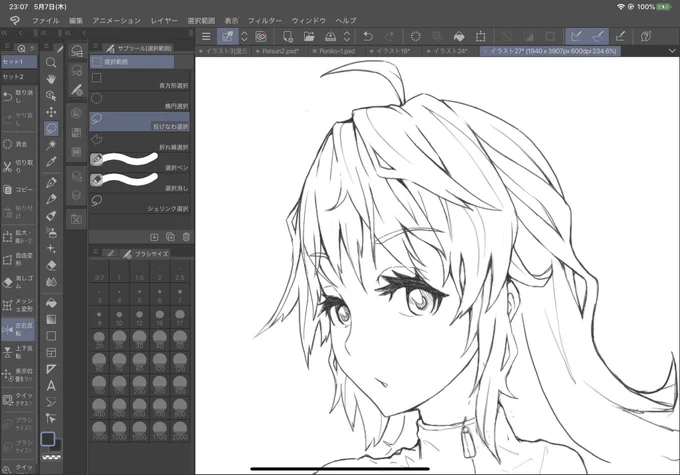Open the canvas tab list chevron
The height and width of the screenshot is (475, 680).
(x=672, y=51)
